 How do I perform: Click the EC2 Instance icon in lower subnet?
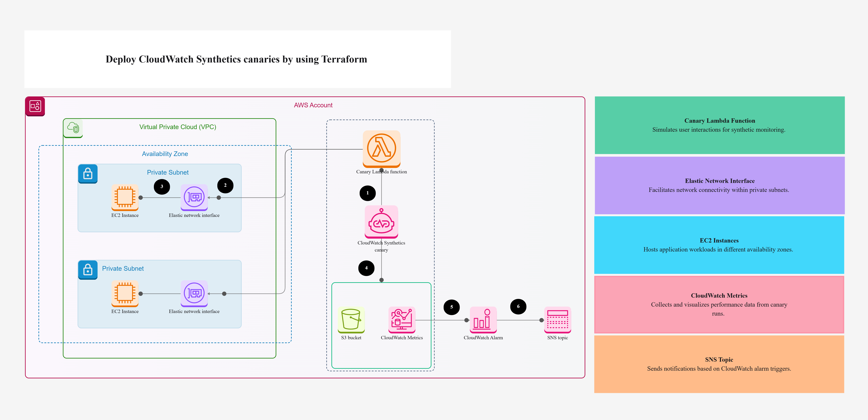click(125, 294)
